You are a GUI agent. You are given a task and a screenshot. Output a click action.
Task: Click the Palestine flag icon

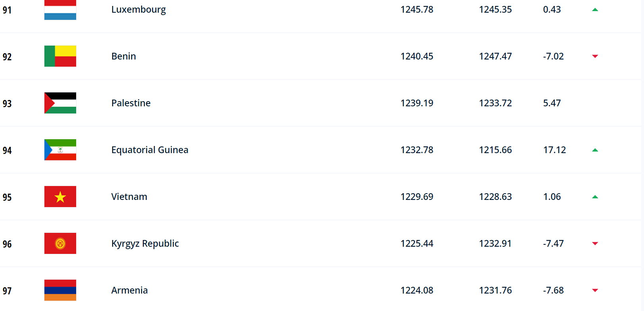click(60, 103)
